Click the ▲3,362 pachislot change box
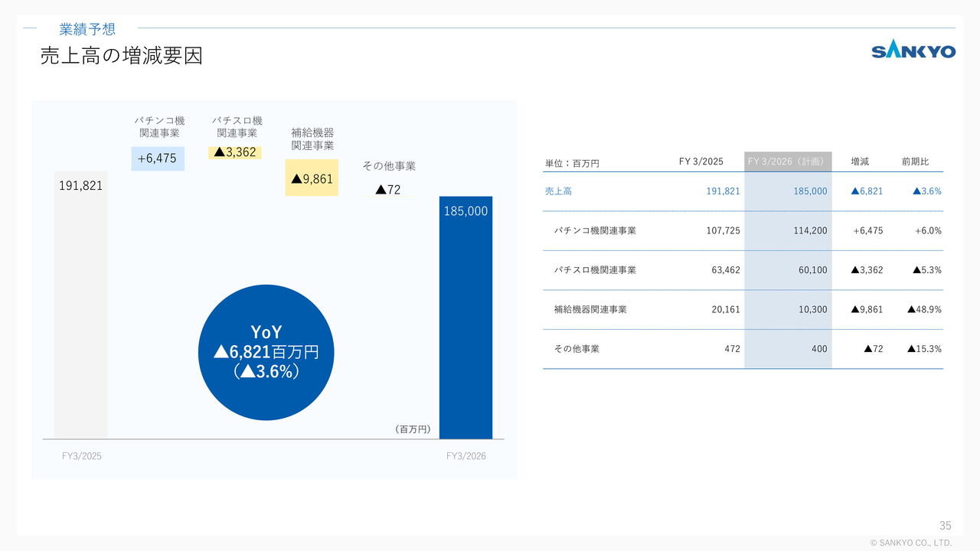This screenshot has width=980, height=551. [235, 152]
